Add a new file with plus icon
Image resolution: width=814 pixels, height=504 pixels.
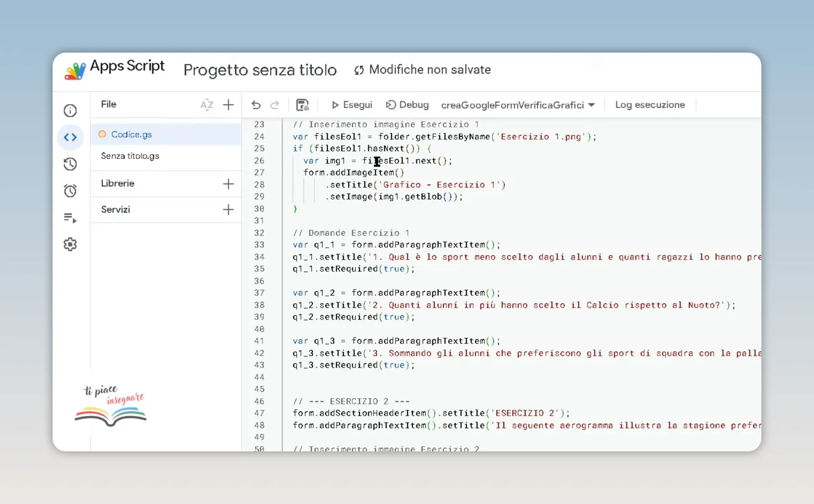click(x=228, y=105)
